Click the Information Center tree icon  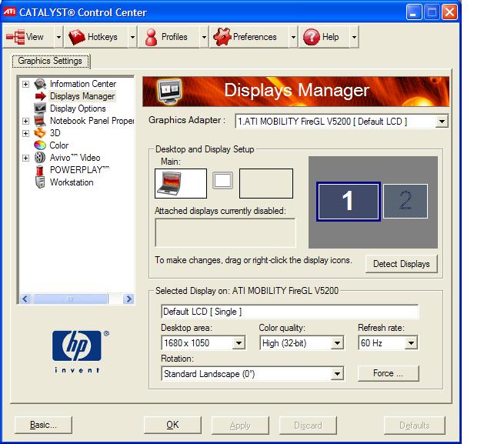40,84
